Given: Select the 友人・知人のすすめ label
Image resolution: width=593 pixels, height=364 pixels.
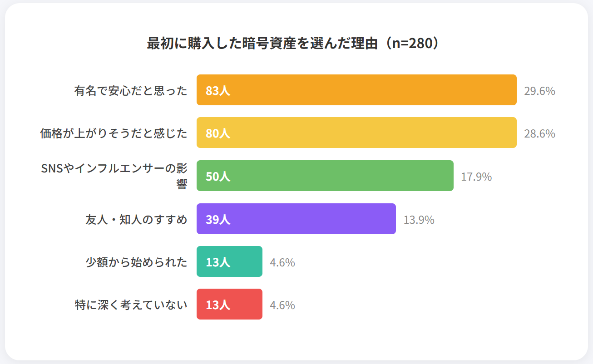Looking at the screenshot, I should [136, 220].
